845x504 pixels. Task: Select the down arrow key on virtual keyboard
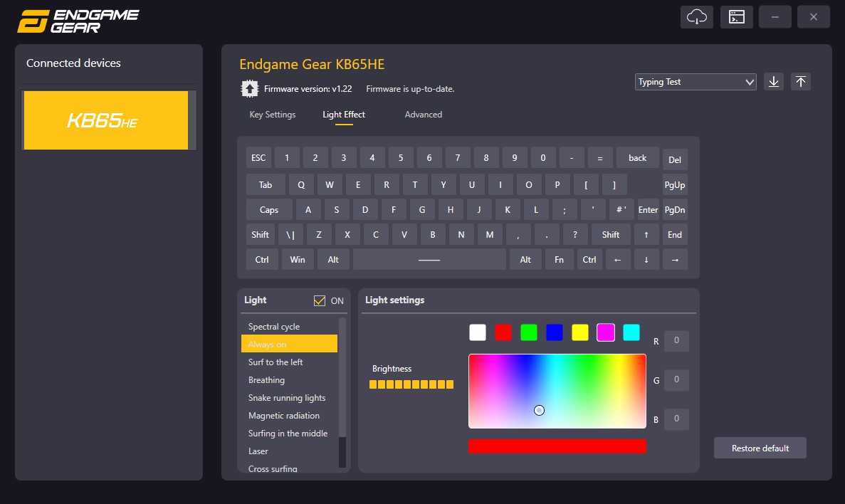coord(646,259)
